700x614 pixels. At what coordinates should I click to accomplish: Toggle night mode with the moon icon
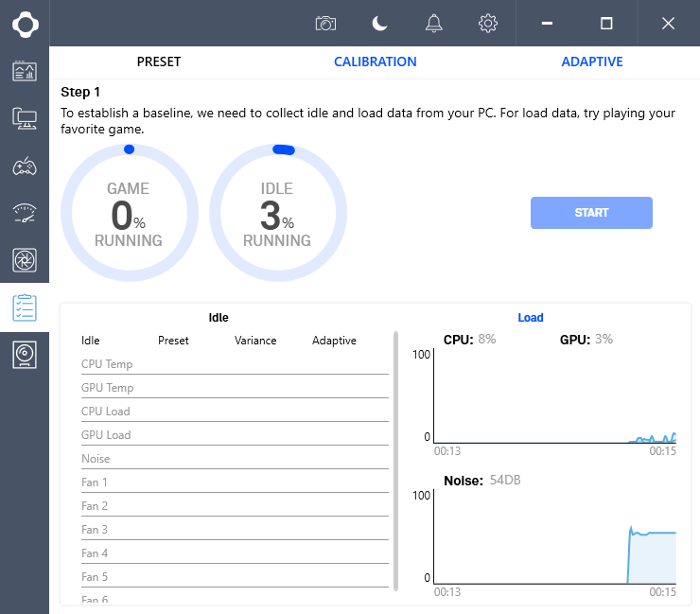click(379, 24)
